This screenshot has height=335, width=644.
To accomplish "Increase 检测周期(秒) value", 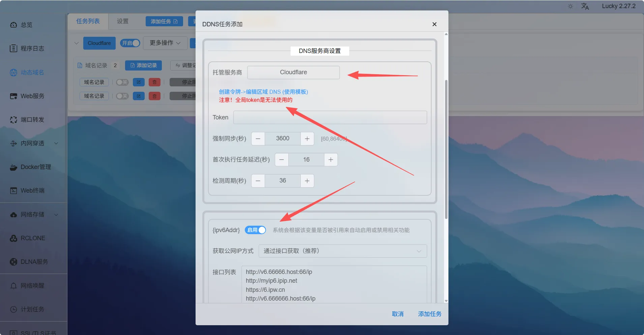I will pyautogui.click(x=307, y=181).
